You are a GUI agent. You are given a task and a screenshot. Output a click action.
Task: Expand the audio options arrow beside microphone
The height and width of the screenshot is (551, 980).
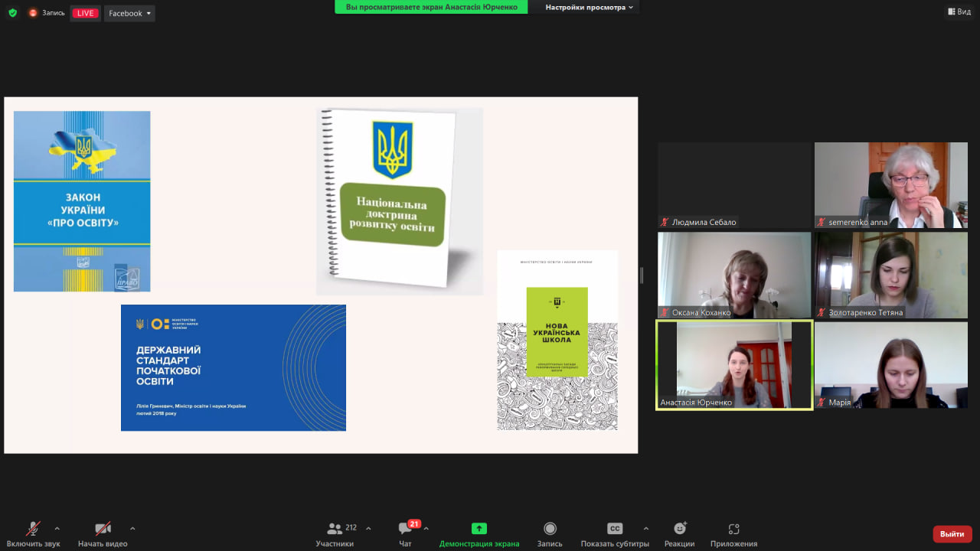[x=57, y=528]
